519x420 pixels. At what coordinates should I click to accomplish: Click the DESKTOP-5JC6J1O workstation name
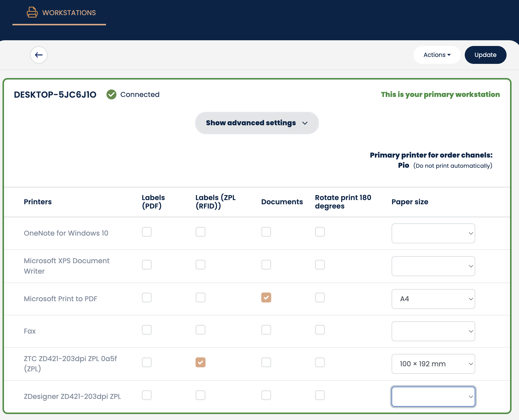coord(55,95)
